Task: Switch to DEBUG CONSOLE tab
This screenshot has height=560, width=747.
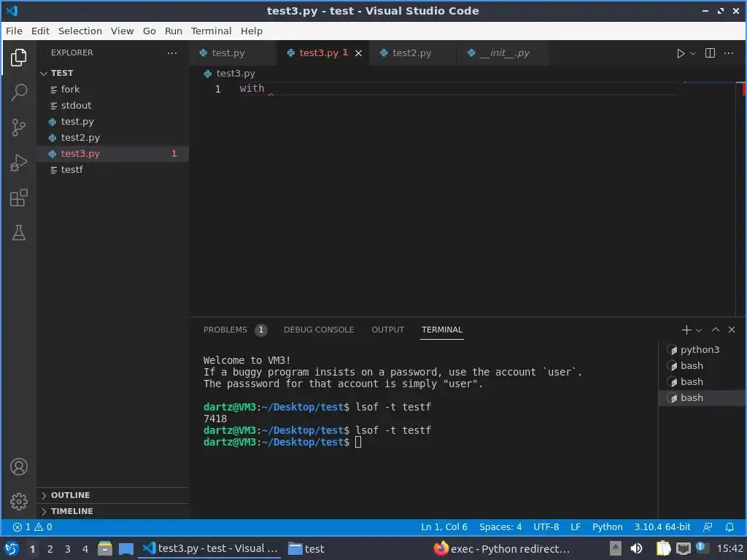Action: (x=319, y=330)
